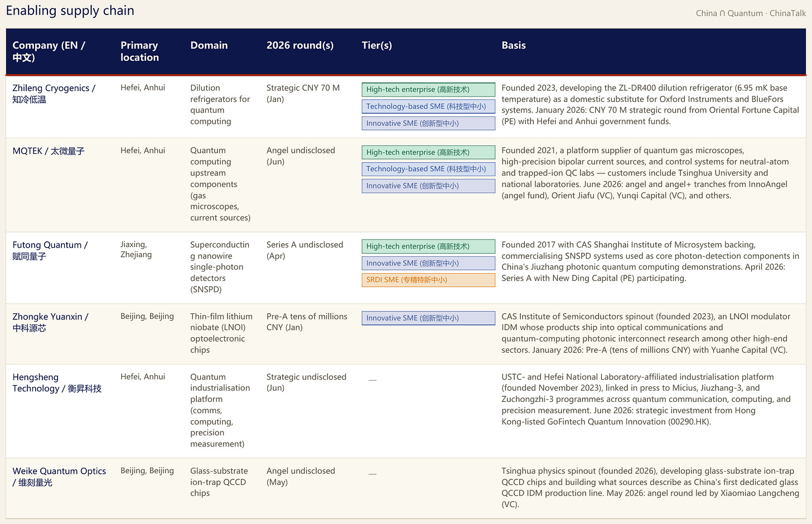Click "Hefei, Anhui" in the Zhileng Cryogenics row
Viewport: 812px width, 524px height.
[x=143, y=88]
